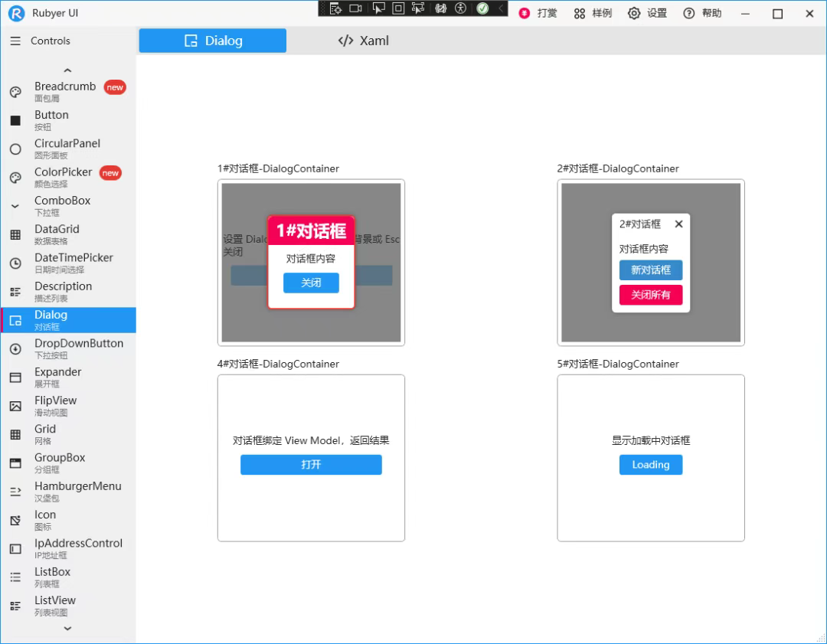Collapse the debug toolbar with its arrow

[501, 8]
